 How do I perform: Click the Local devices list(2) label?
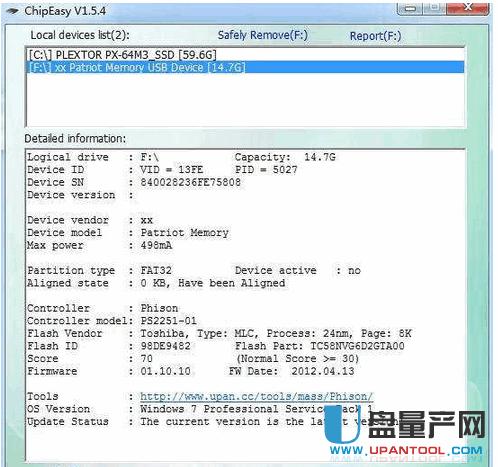click(80, 35)
